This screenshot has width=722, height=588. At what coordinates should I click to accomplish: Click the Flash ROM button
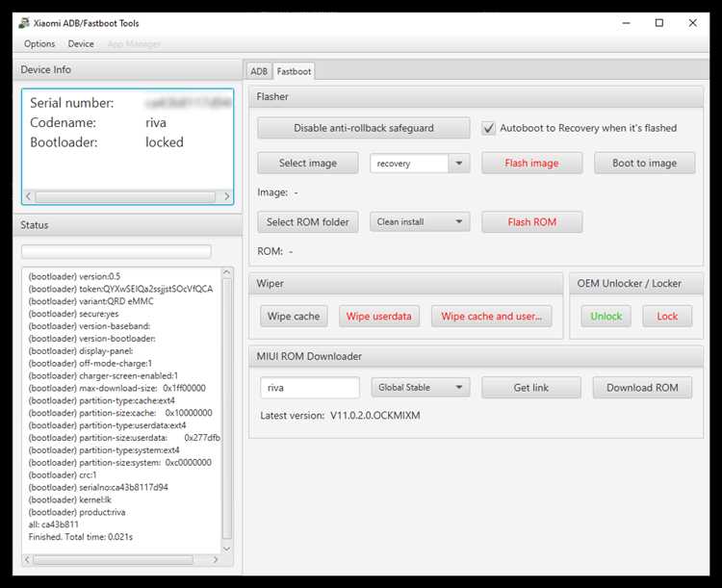point(531,222)
